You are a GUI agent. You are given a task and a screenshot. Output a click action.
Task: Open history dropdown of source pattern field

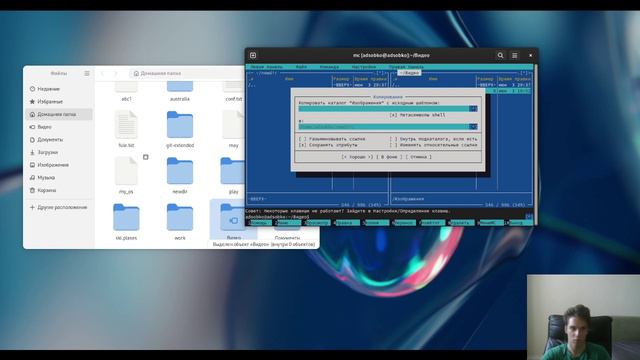click(x=473, y=109)
